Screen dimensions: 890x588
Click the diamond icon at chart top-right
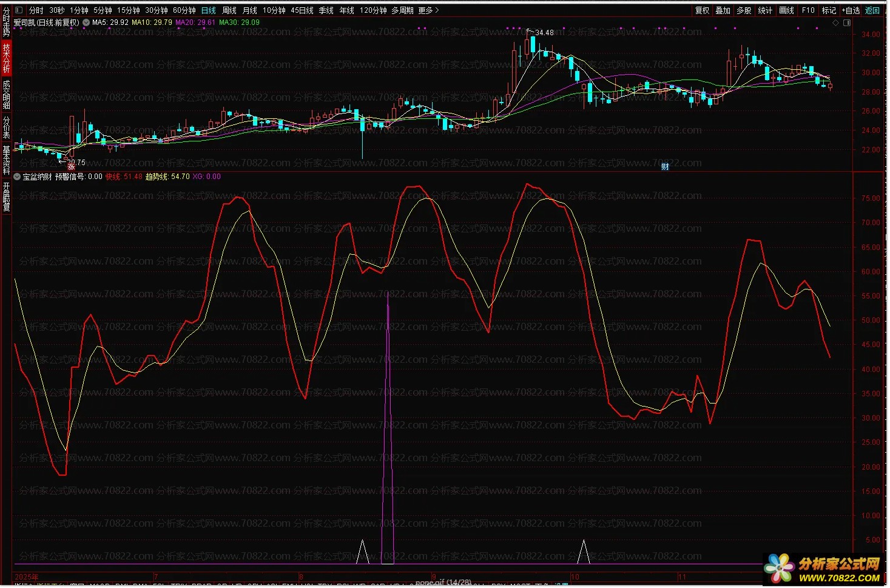835,22
